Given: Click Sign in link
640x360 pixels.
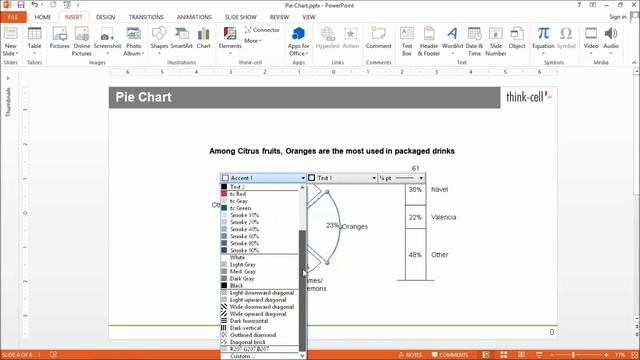Looking at the screenshot, I should tap(618, 17).
